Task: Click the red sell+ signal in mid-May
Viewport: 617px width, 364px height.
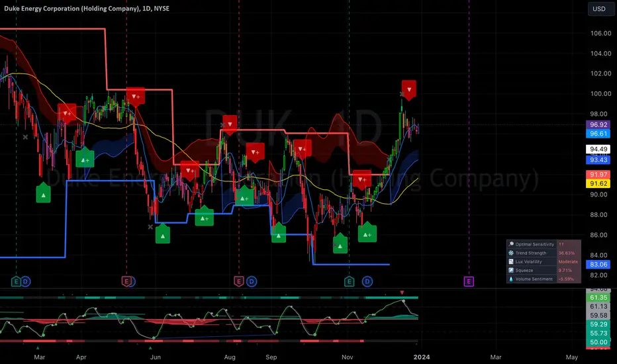Action: [136, 97]
